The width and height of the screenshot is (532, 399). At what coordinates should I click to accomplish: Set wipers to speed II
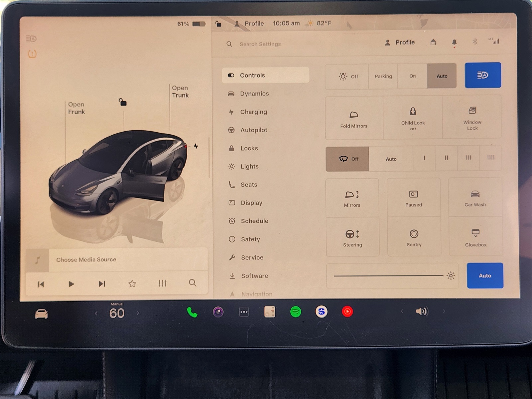[447, 158]
